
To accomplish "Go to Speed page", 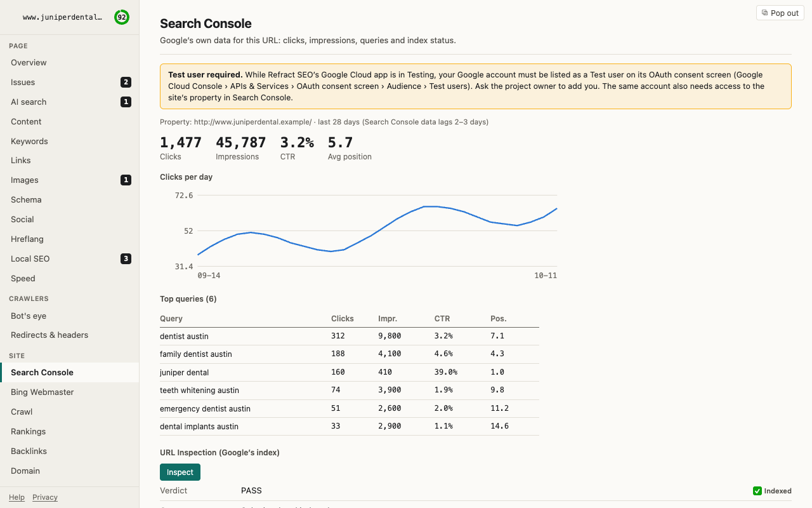I will (x=70, y=278).
